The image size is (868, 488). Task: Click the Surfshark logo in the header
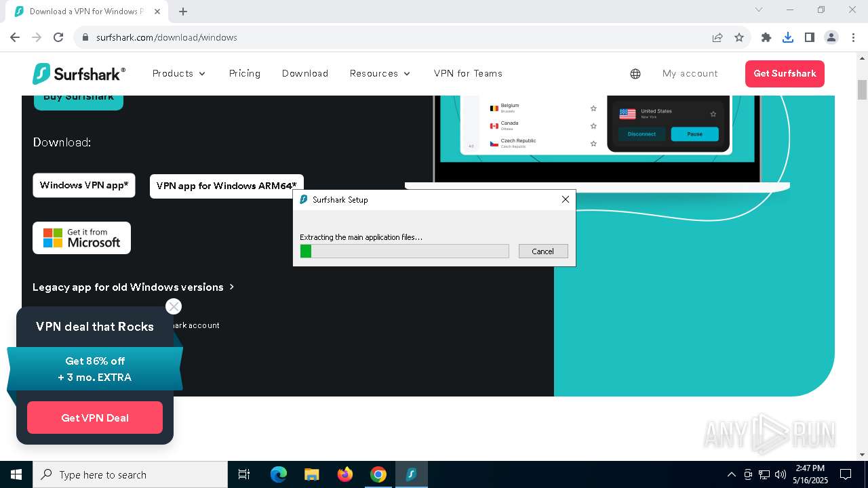[x=79, y=74]
